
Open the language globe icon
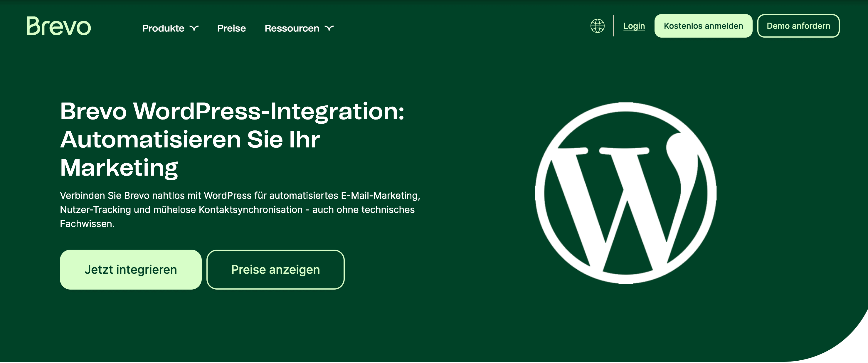(x=598, y=26)
